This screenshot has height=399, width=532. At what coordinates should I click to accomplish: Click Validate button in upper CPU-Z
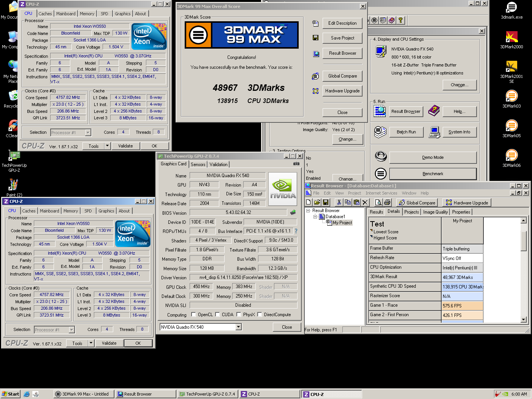pyautogui.click(x=125, y=146)
